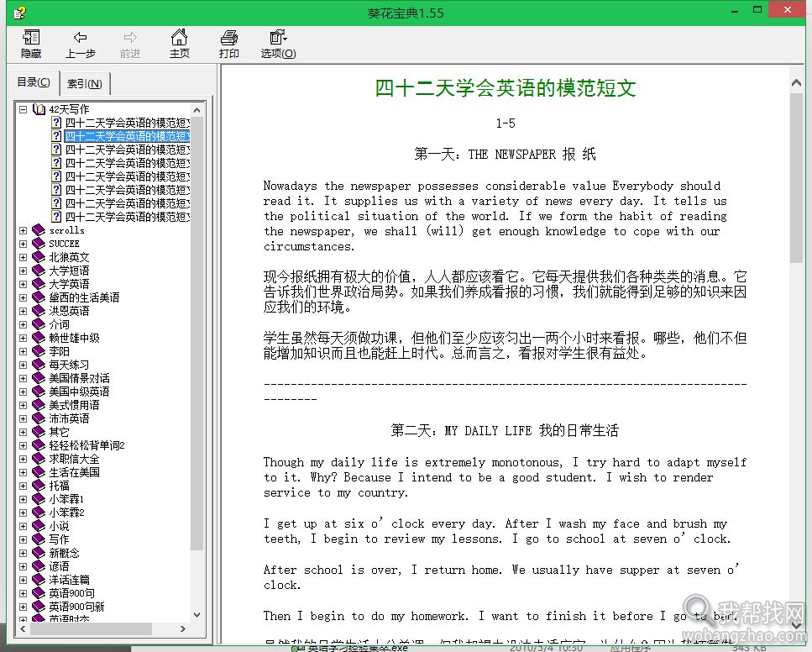
Task: Expand the 轻轻松松背单词2 node
Action: (23, 445)
